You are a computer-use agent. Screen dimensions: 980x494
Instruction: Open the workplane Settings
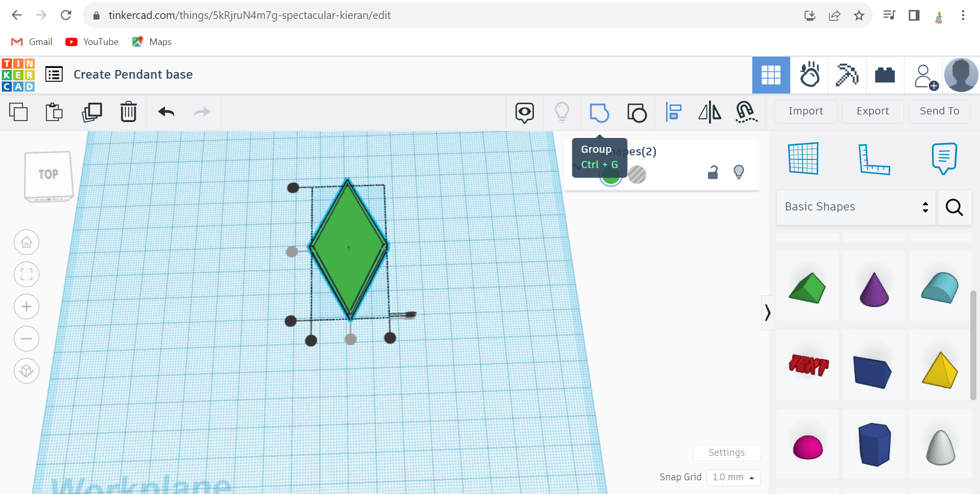[726, 453]
